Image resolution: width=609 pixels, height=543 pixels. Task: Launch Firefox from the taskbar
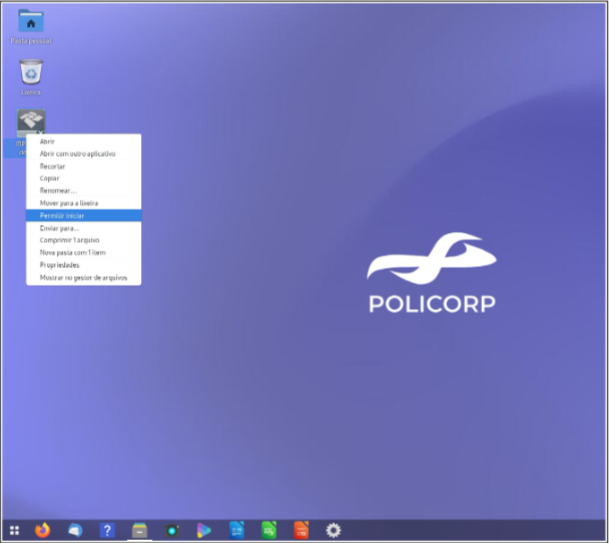tap(43, 530)
